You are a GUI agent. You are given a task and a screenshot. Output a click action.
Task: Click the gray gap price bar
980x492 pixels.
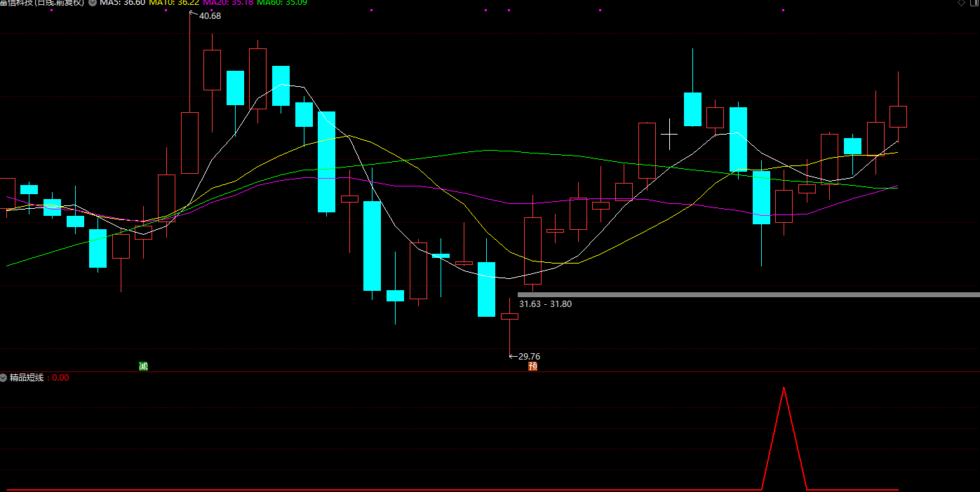(748, 295)
